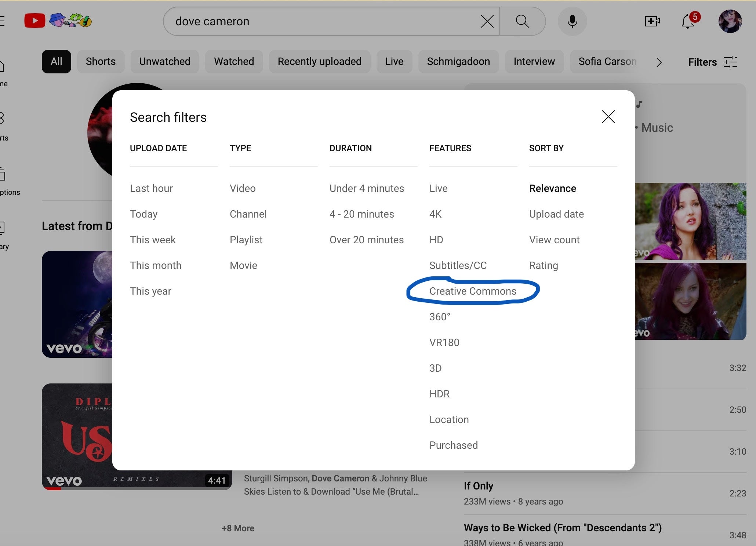This screenshot has height=546, width=756.
Task: Enable the Creative Commons filter
Action: [473, 291]
